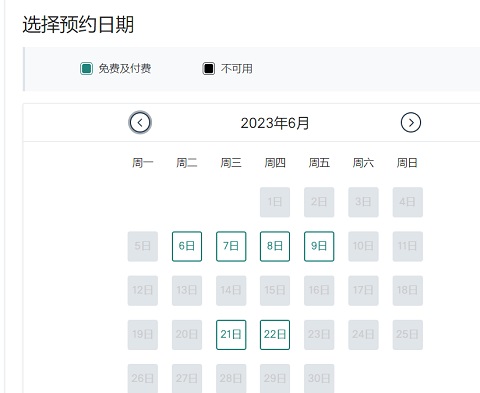480x393 pixels.
Task: Click the unavailable 1日 date
Action: pos(275,202)
